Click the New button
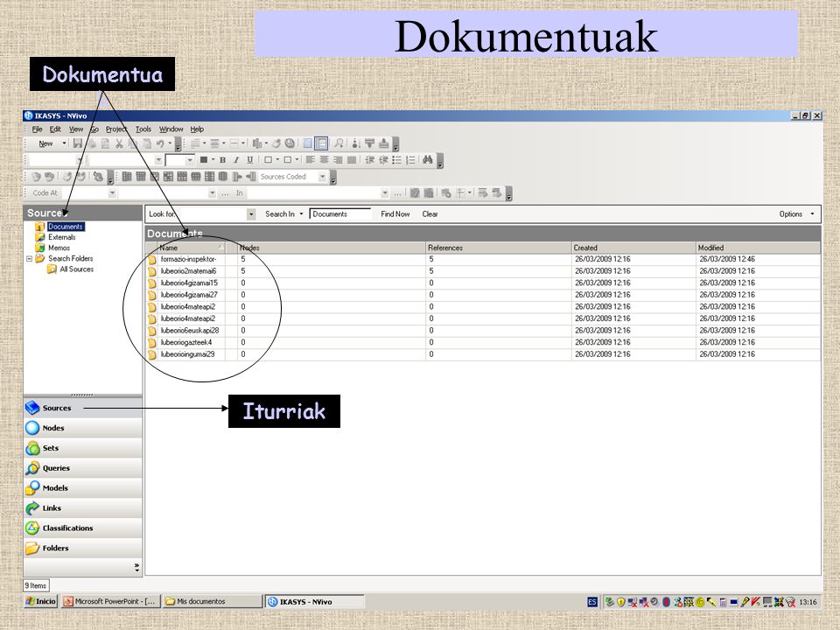The width and height of the screenshot is (840, 630). point(45,143)
